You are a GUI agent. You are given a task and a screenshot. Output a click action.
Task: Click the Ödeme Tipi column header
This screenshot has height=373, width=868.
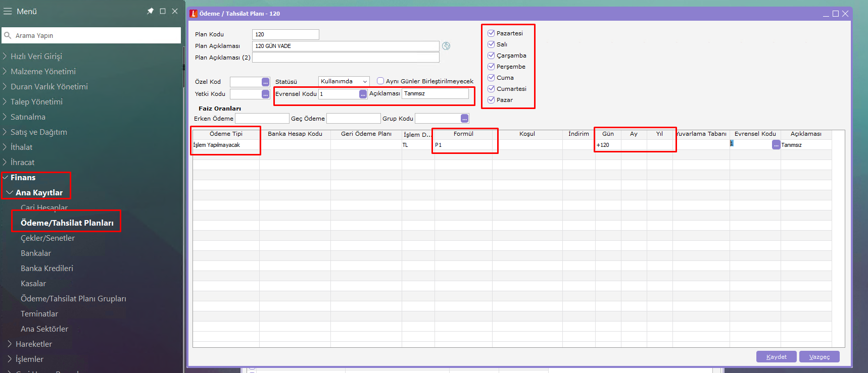(x=226, y=134)
